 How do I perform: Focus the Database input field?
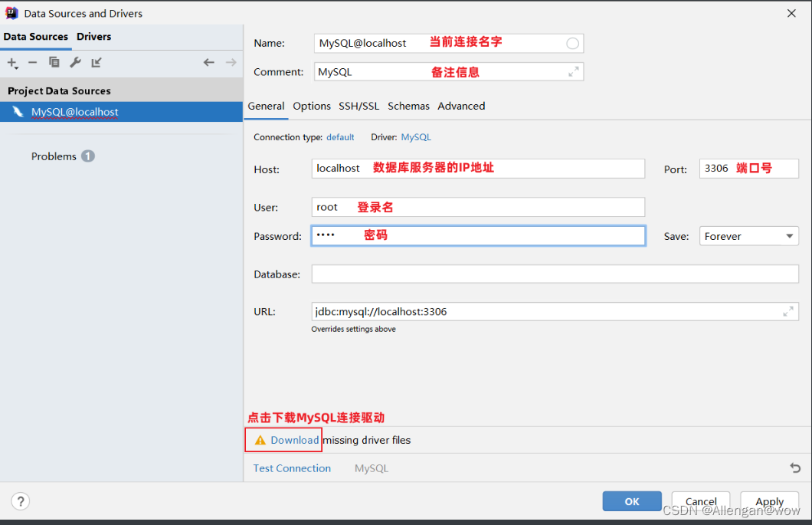pyautogui.click(x=555, y=274)
